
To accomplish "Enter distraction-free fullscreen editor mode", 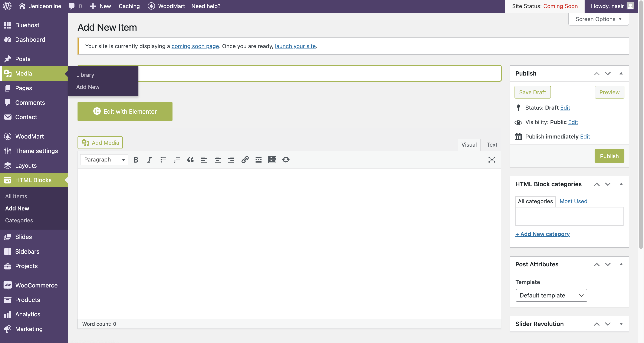I will tap(492, 160).
